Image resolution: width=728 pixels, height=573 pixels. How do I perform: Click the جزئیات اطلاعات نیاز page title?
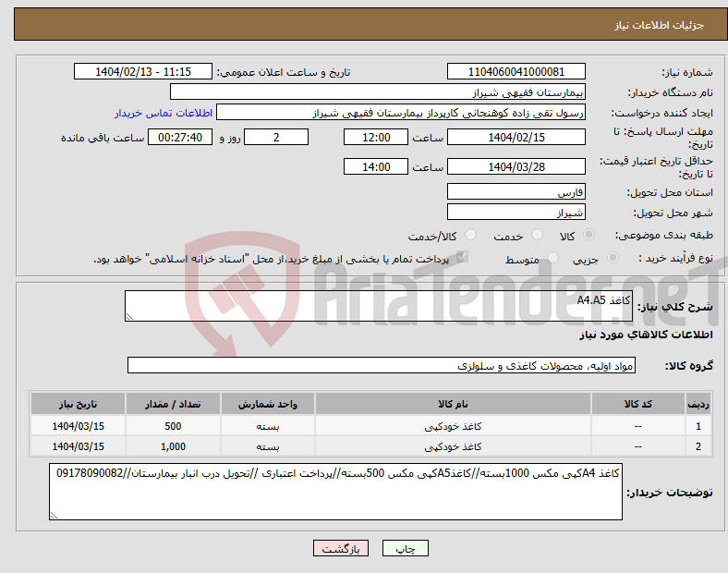[x=659, y=25]
